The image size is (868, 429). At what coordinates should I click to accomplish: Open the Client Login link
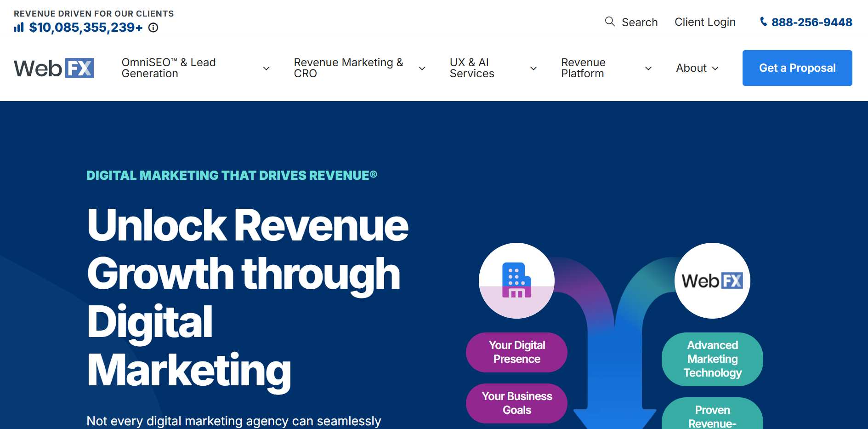705,22
